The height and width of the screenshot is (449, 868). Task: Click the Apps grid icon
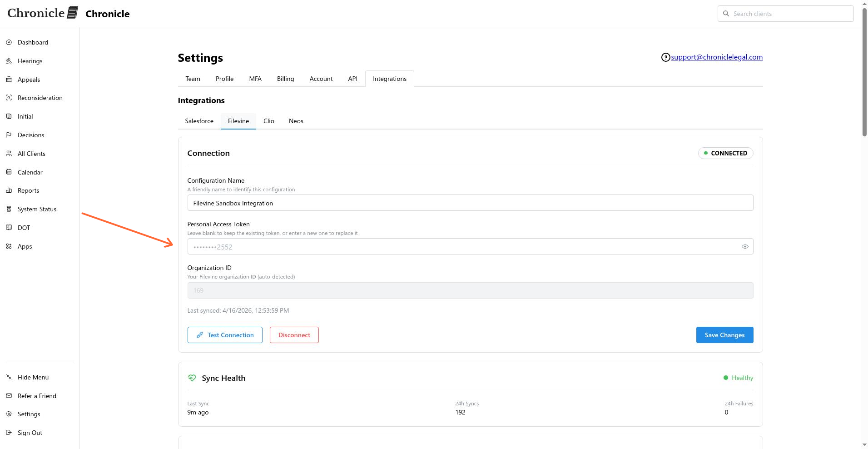coord(9,246)
